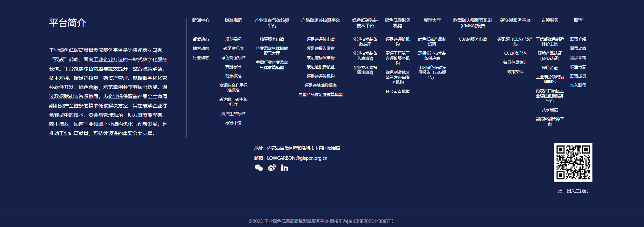The width and height of the screenshot is (644, 227).
Task: Click the 碳足迹报告发布 link
Action: [320, 49]
